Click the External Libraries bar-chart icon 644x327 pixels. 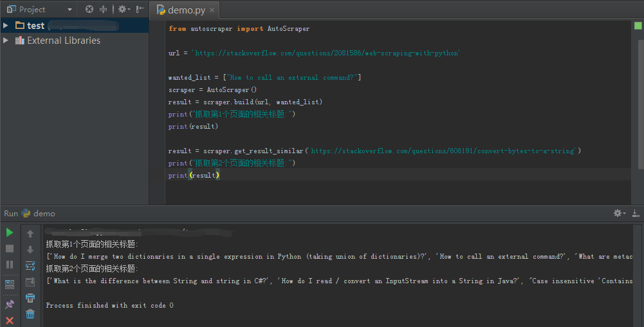(20, 41)
